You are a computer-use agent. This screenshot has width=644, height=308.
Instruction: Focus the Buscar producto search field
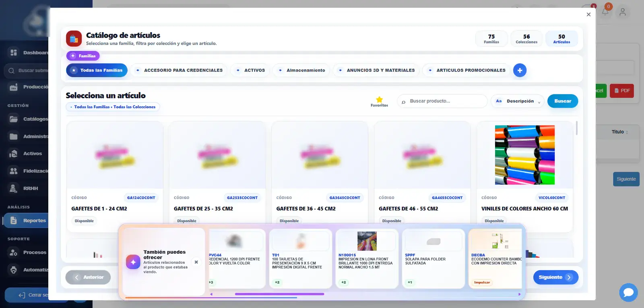pyautogui.click(x=442, y=101)
